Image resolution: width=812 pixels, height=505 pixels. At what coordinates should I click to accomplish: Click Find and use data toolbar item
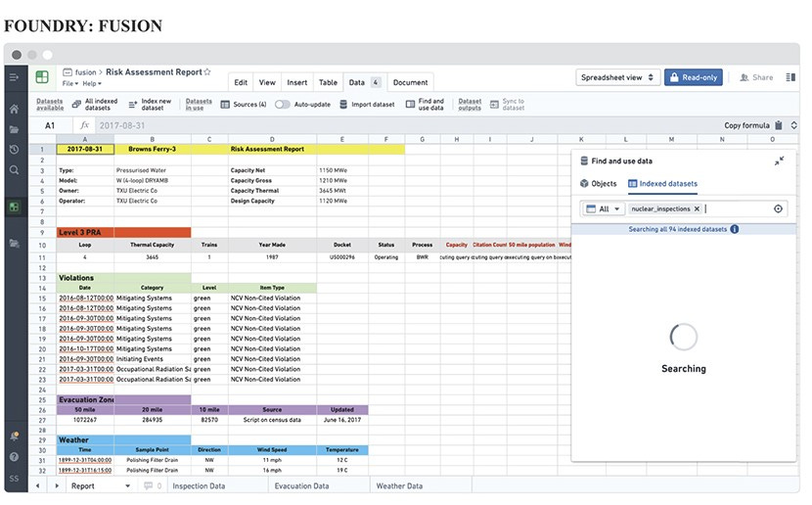426,104
